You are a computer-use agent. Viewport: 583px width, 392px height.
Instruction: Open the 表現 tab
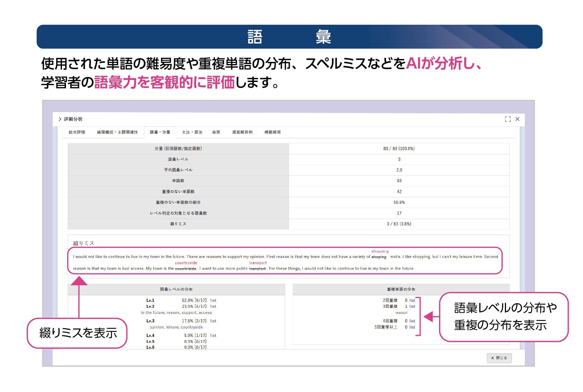point(216,132)
